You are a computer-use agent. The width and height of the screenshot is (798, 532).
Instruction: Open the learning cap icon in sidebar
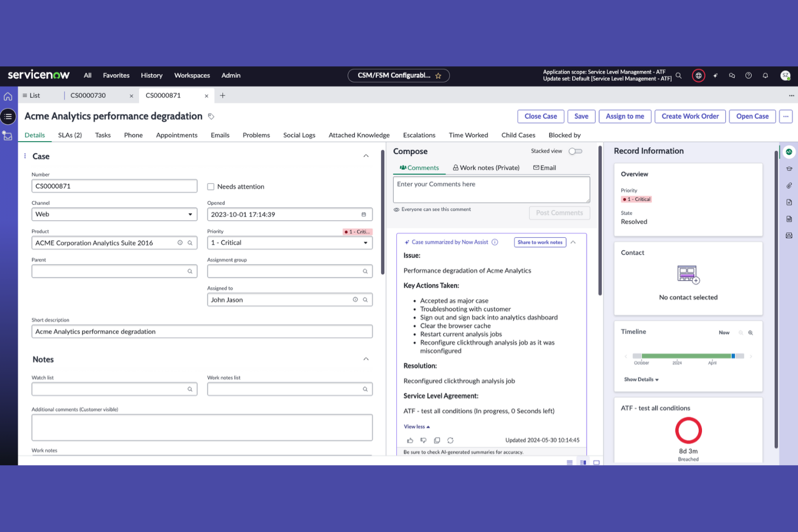pyautogui.click(x=789, y=169)
